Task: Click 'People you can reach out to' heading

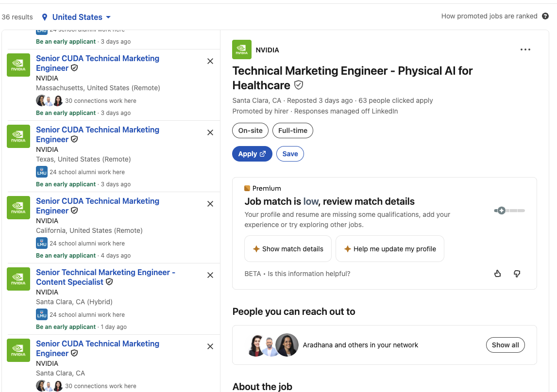Action: tap(294, 311)
